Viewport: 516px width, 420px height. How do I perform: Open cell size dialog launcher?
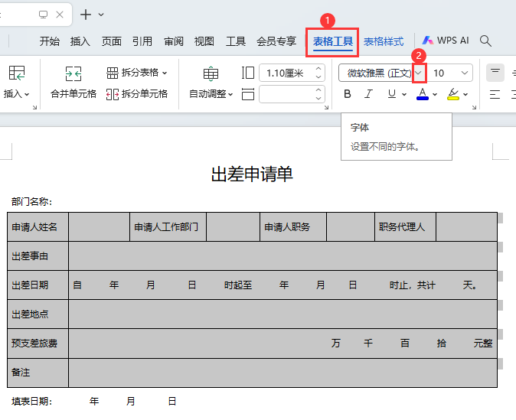point(326,107)
